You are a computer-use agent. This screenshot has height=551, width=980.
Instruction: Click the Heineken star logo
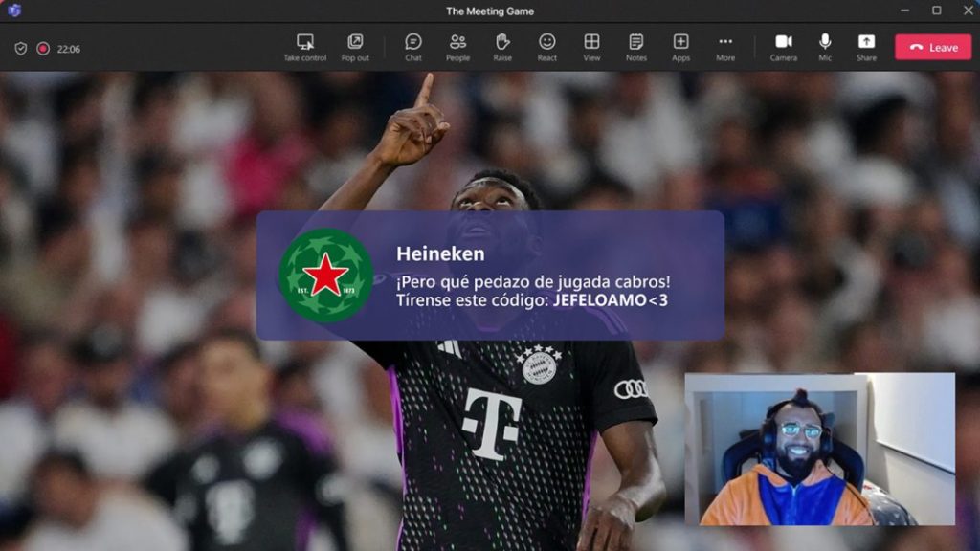tap(325, 275)
